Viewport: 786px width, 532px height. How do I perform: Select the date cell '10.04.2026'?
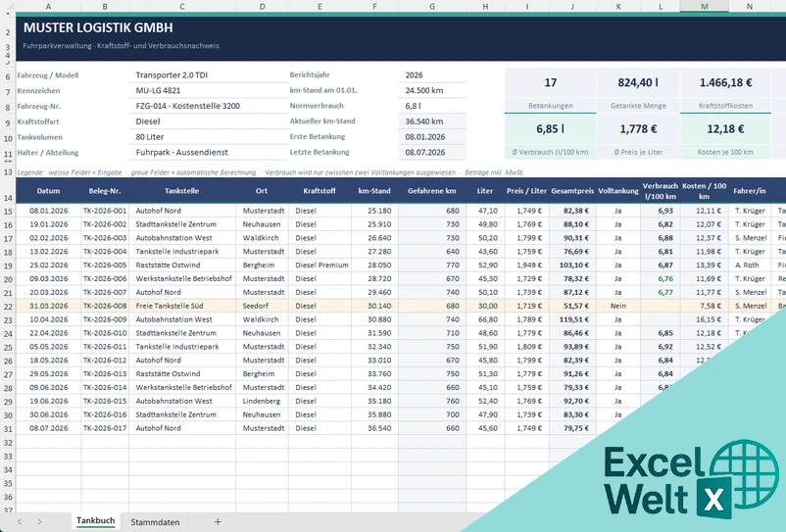(48, 319)
